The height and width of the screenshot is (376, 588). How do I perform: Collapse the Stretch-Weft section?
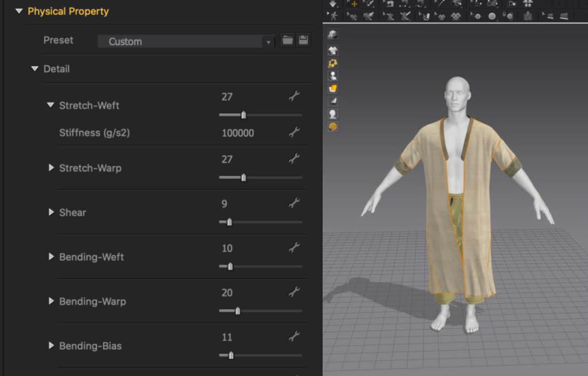click(x=50, y=105)
